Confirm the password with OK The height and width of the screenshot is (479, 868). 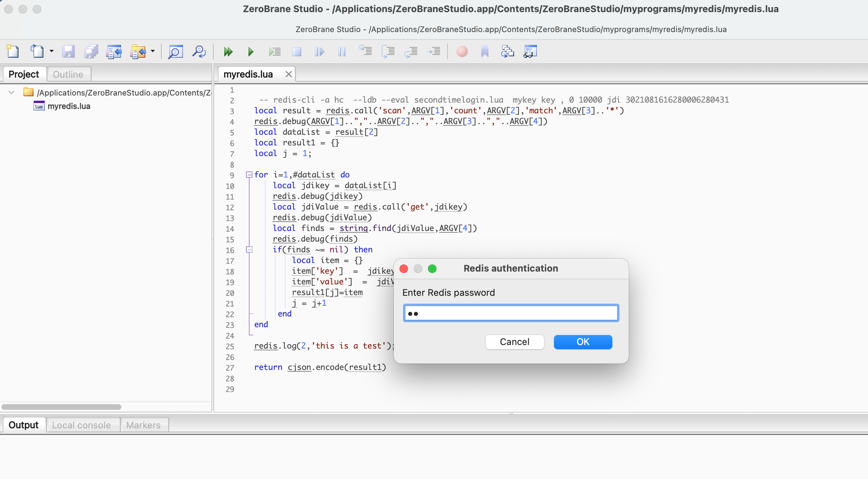[x=583, y=342]
